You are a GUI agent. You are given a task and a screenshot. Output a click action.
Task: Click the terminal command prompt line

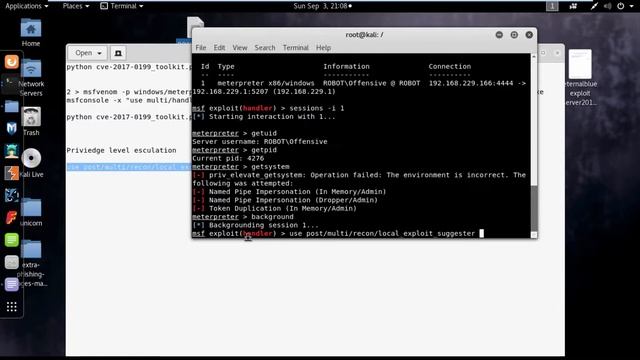pos(338,233)
